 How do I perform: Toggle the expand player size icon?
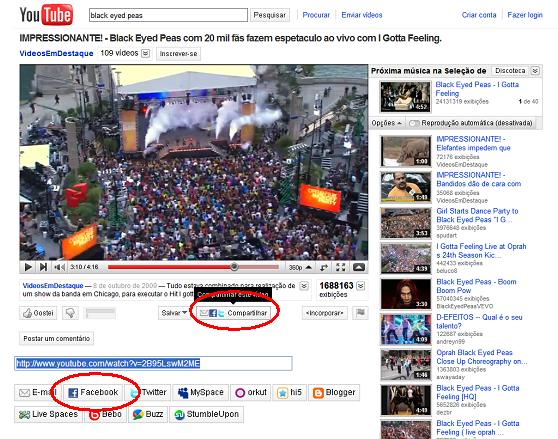(324, 267)
